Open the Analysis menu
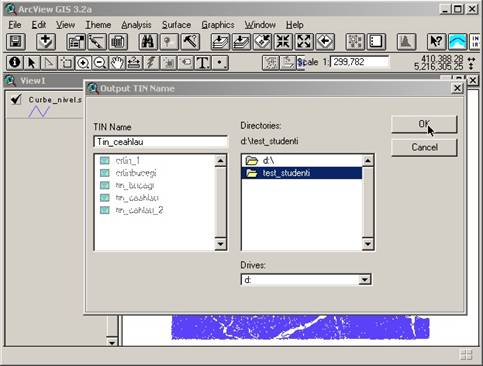483x366 pixels. click(x=136, y=25)
